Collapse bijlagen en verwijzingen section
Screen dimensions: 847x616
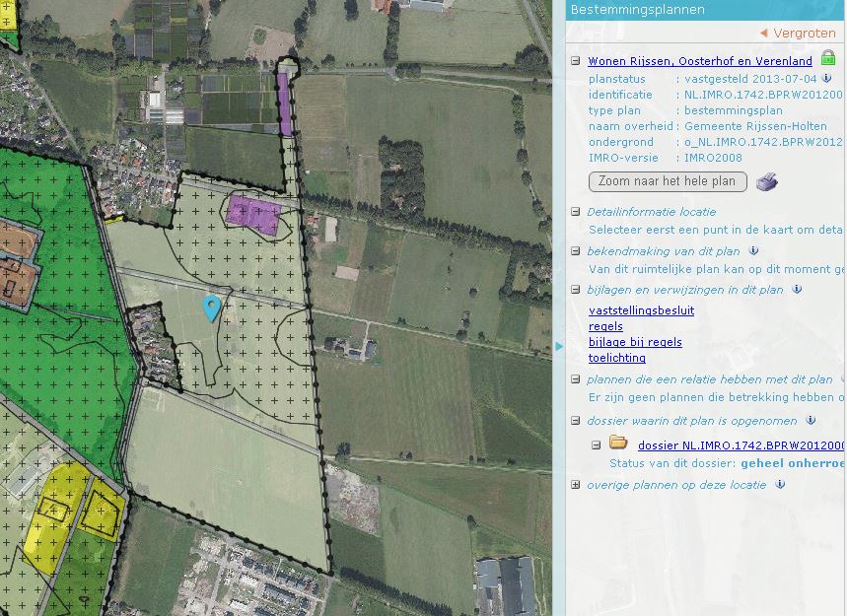tap(576, 290)
